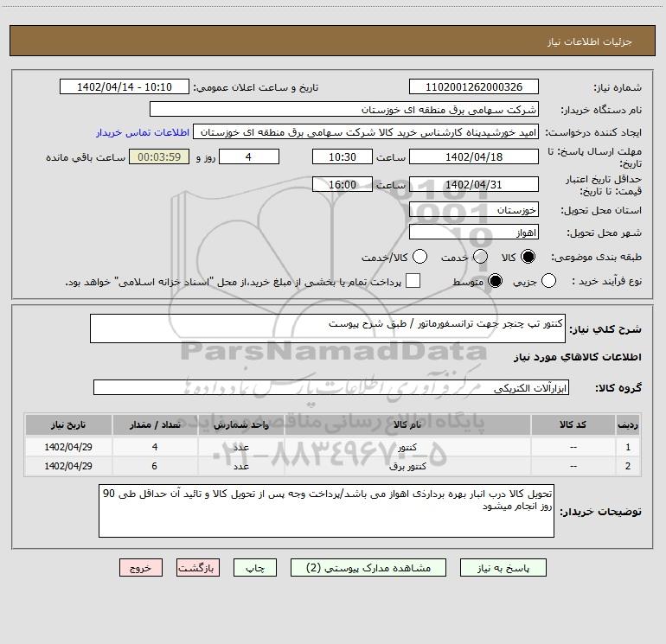666x644 pixels.
Task: Click the date 1402/04/29 in row 2
Action: point(68,466)
